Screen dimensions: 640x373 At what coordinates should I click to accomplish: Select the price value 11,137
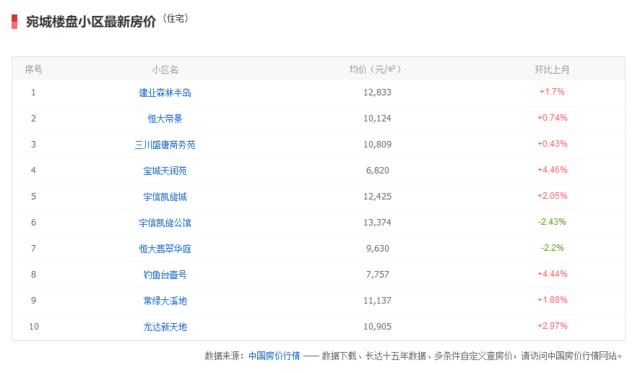point(378,301)
